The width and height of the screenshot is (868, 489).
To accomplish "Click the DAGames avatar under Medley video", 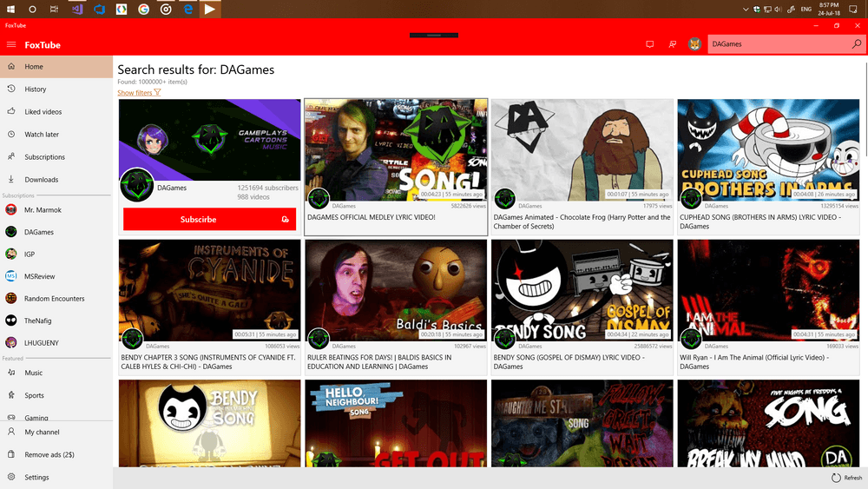I will pyautogui.click(x=319, y=198).
